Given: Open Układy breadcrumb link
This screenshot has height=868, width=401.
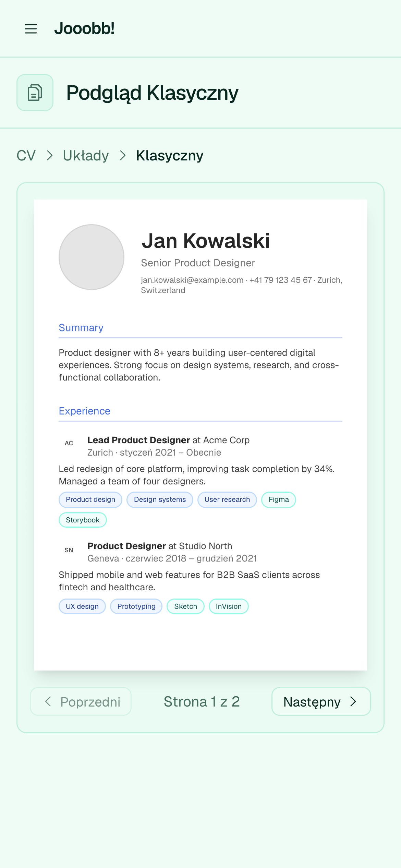Looking at the screenshot, I should click(x=86, y=156).
